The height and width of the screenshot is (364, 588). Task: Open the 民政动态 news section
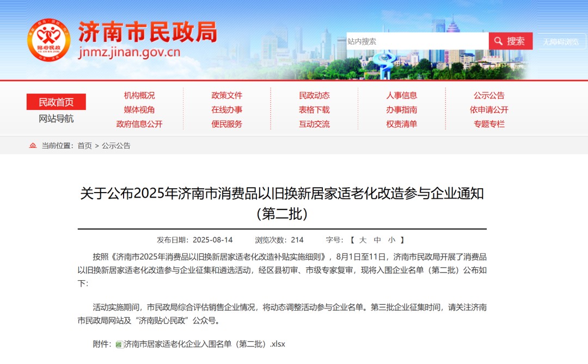tap(314, 95)
